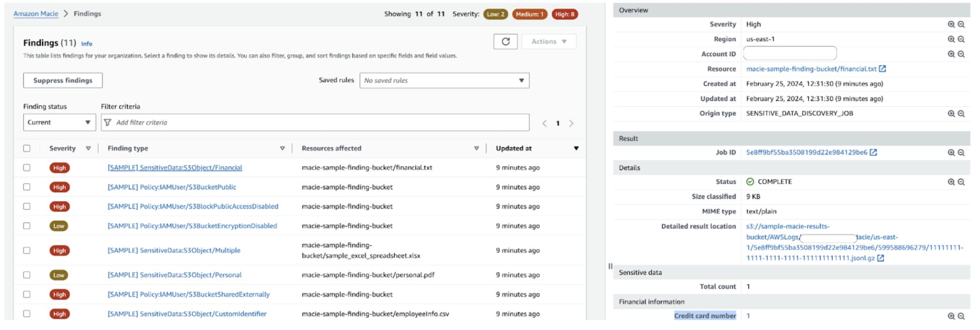Click the Low: 2 severity badge
The image size is (980, 330).
pos(496,14)
